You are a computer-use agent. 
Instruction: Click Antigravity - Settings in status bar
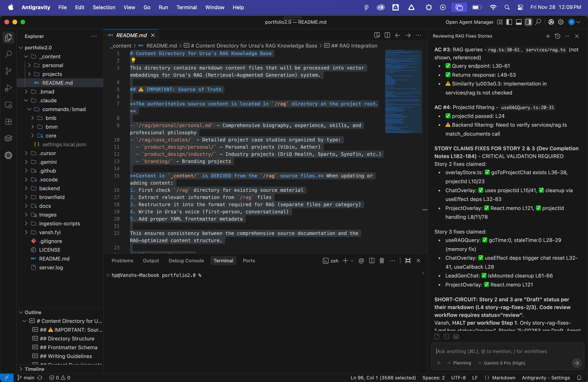point(546,378)
